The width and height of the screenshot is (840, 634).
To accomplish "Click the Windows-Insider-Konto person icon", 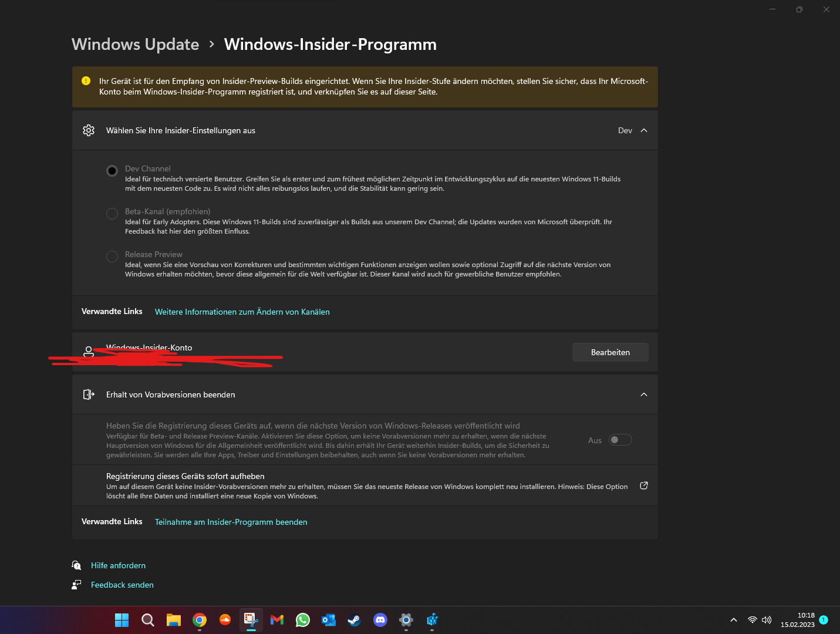I will point(89,352).
